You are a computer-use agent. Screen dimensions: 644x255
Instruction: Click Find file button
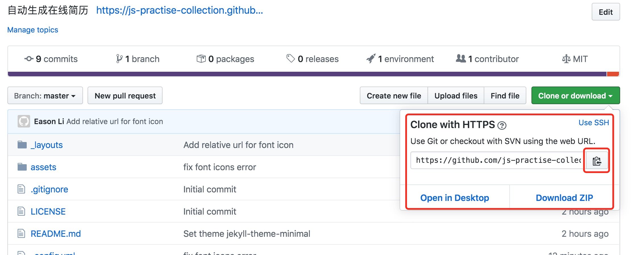[x=505, y=96]
